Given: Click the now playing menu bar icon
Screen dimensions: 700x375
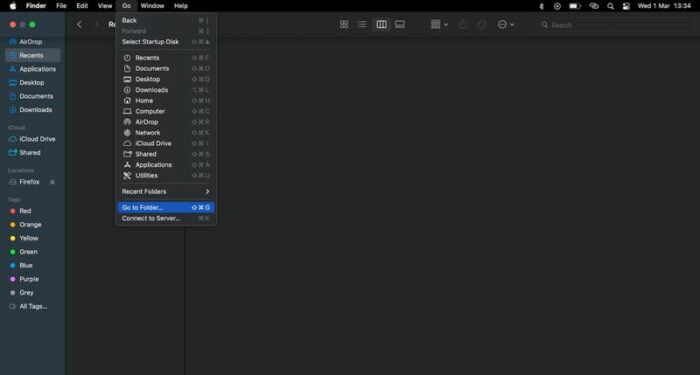Looking at the screenshot, I should [x=557, y=6].
